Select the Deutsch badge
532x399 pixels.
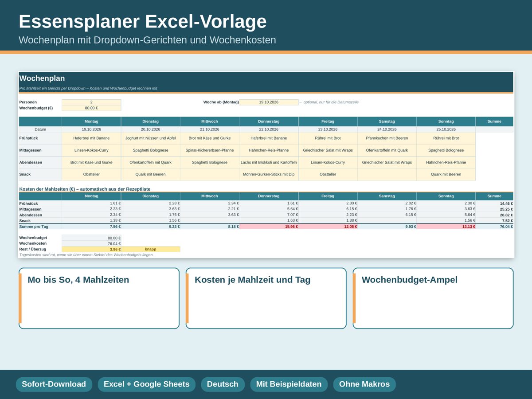tap(223, 384)
